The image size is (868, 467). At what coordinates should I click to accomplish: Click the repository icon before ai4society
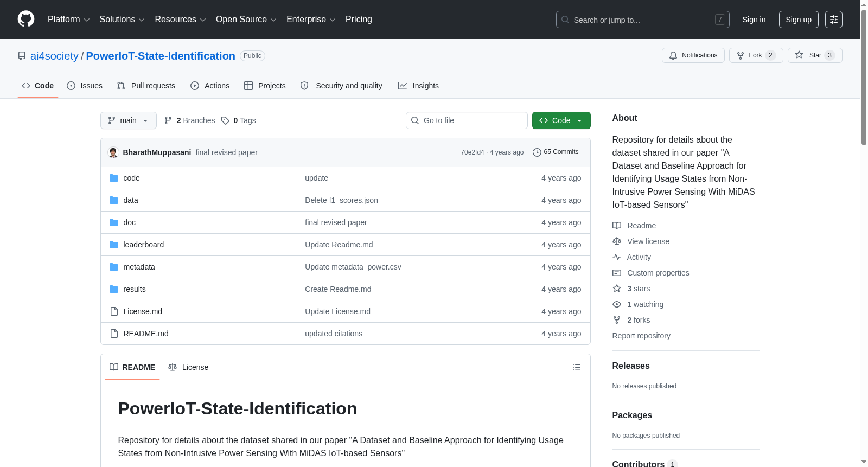point(22,56)
